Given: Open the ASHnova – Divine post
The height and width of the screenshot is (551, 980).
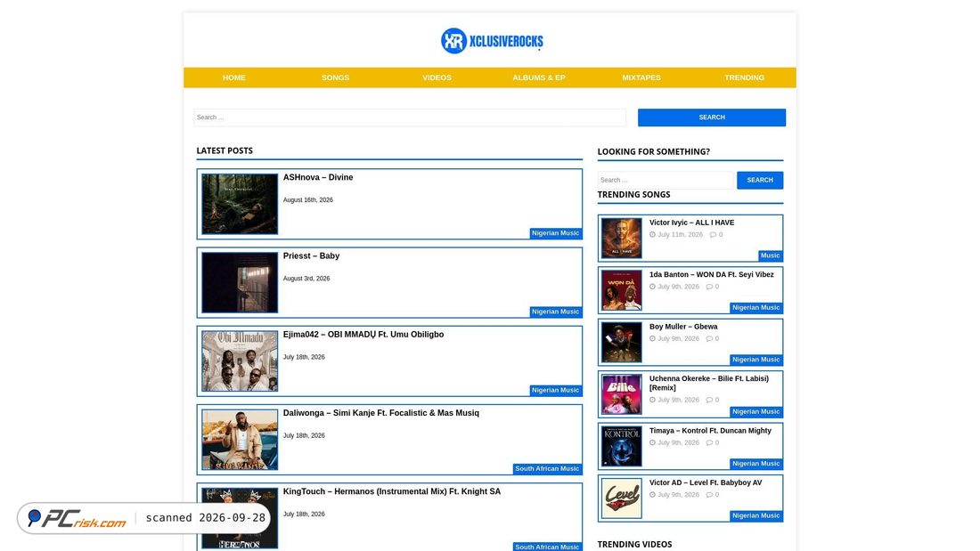Looking at the screenshot, I should pyautogui.click(x=317, y=177).
